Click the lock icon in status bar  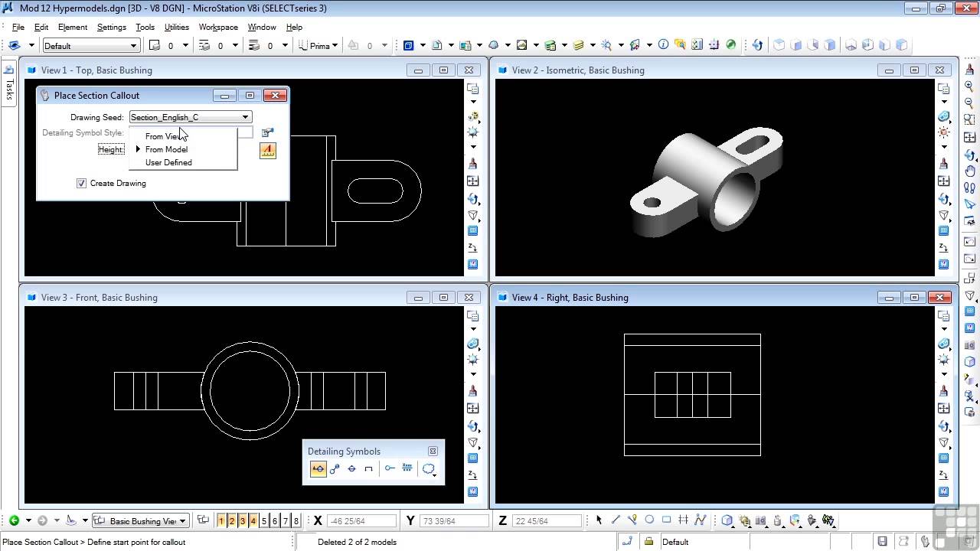(x=648, y=542)
